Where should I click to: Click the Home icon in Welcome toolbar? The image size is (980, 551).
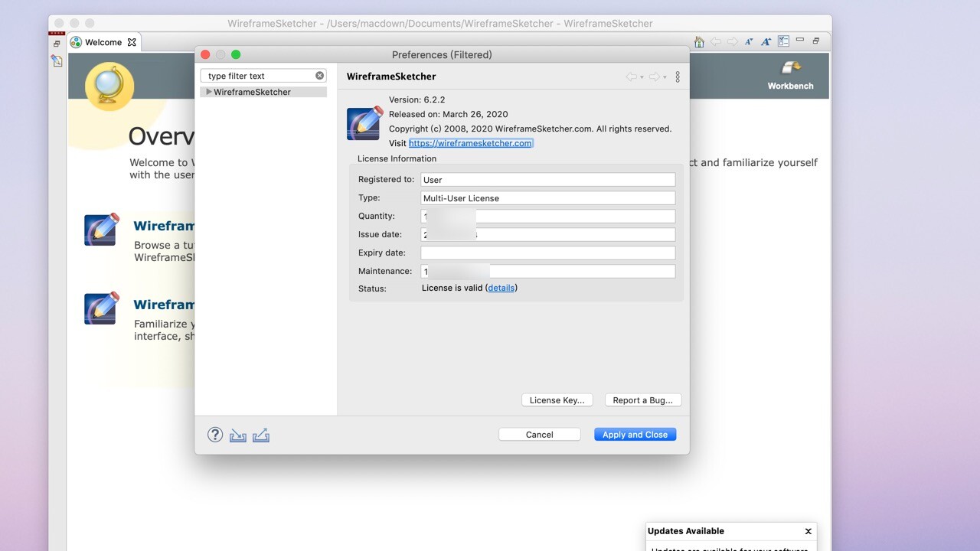pos(699,42)
